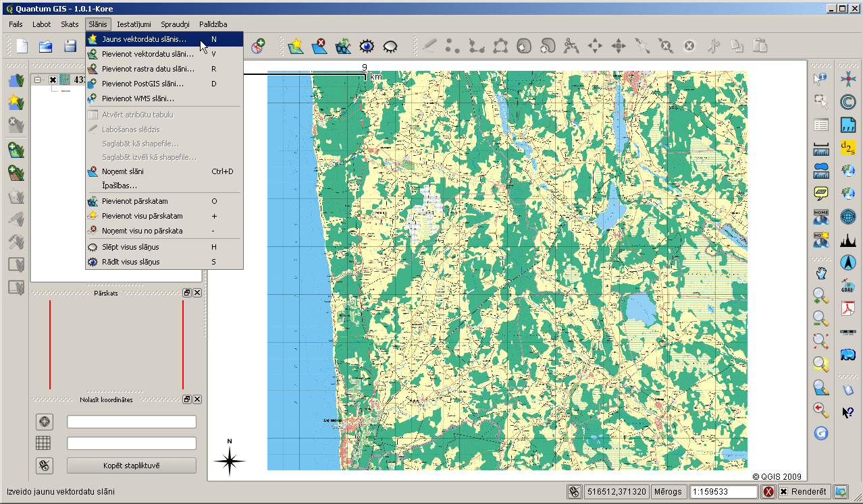
Task: Click the PDF export plugin icon
Action: [847, 308]
